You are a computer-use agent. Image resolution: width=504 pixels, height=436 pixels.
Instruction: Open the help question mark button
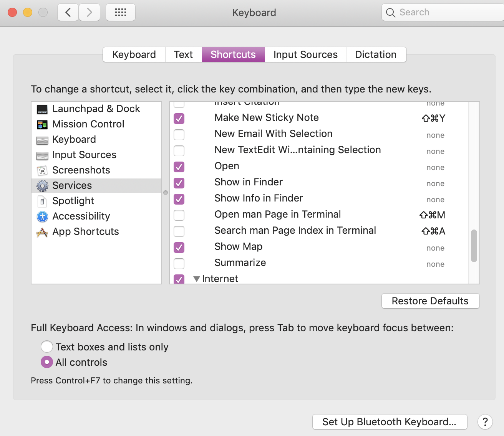click(485, 422)
